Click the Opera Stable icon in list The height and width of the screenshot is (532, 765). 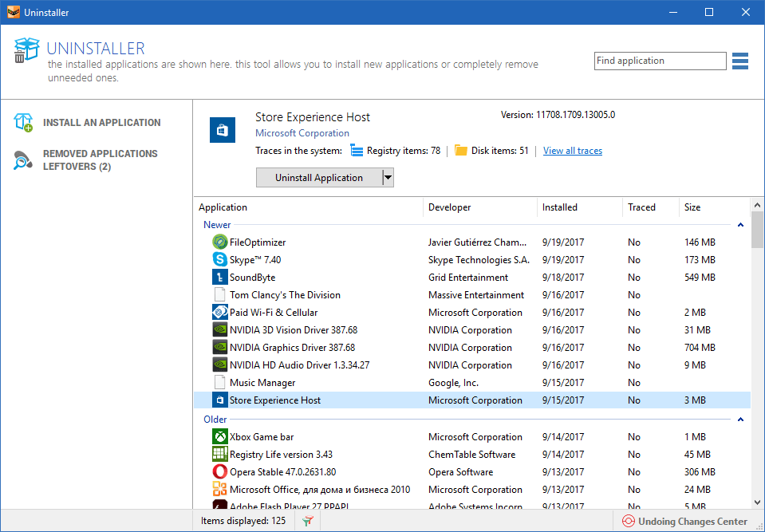point(219,471)
